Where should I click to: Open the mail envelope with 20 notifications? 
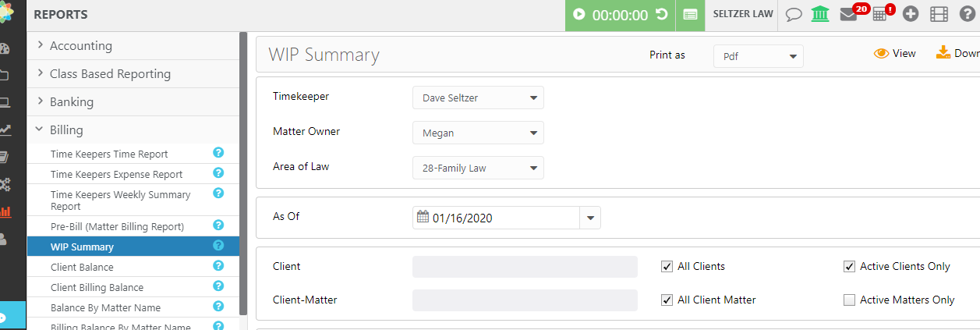[848, 15]
